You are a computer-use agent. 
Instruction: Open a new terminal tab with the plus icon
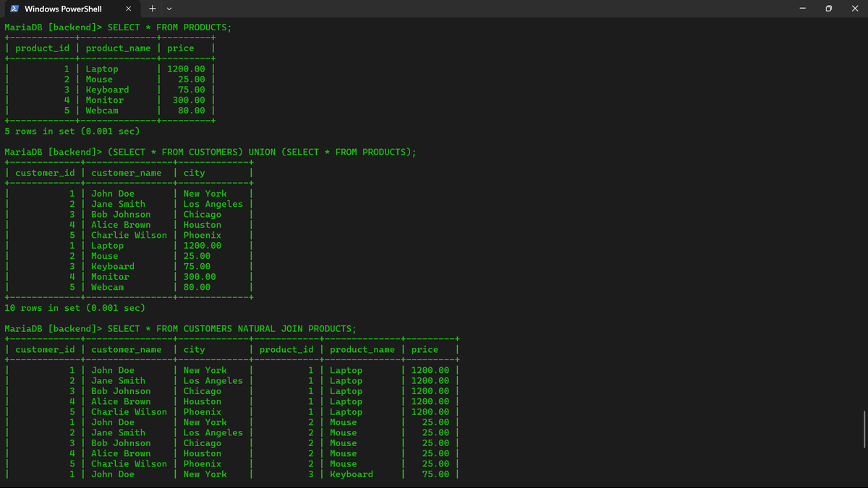pos(152,8)
